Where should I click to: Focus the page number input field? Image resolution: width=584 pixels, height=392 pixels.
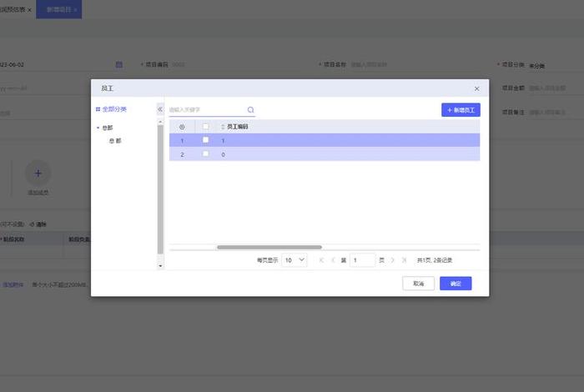point(362,260)
